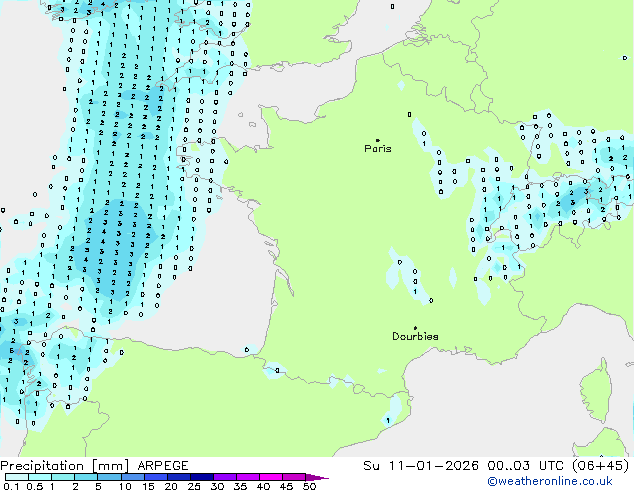Click the '10' legend scale value
Image resolution: width=634 pixels, height=490 pixels.
coord(125,486)
